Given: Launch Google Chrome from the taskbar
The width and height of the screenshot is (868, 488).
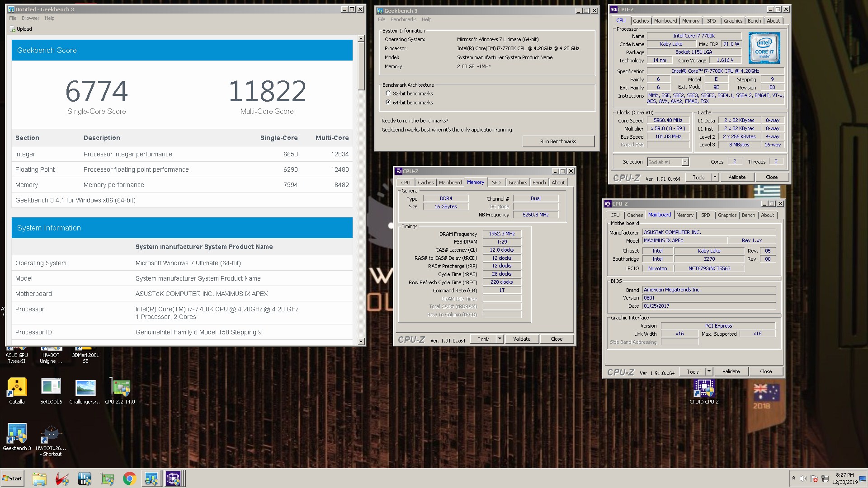Looking at the screenshot, I should 130,479.
